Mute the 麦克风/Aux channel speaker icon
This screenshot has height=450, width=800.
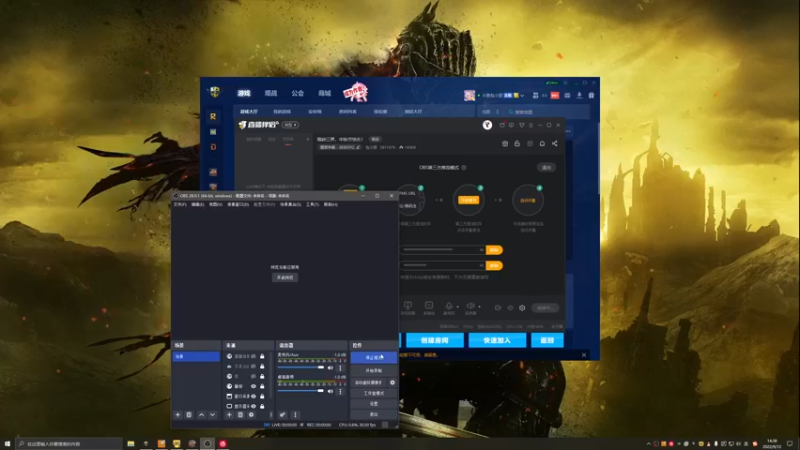pyautogui.click(x=331, y=367)
